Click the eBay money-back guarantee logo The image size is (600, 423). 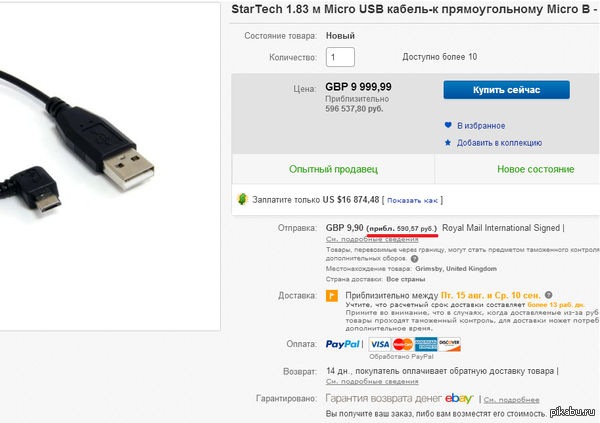click(x=458, y=399)
